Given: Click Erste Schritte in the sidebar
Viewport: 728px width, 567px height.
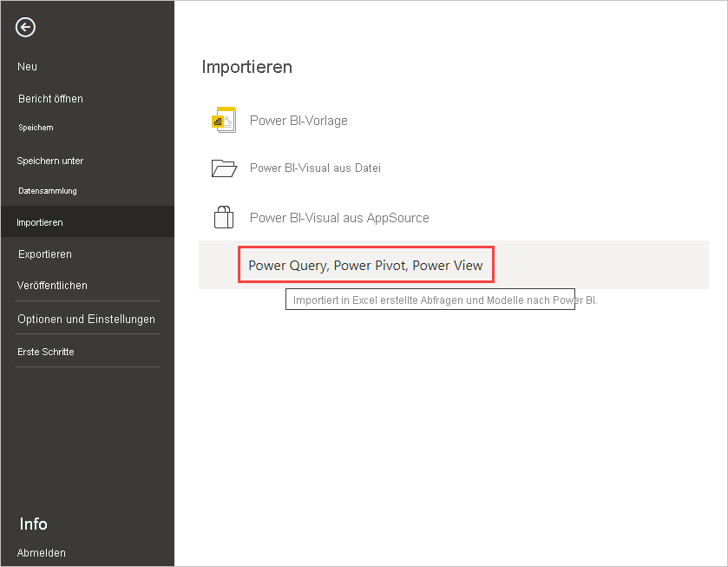Looking at the screenshot, I should 44,351.
